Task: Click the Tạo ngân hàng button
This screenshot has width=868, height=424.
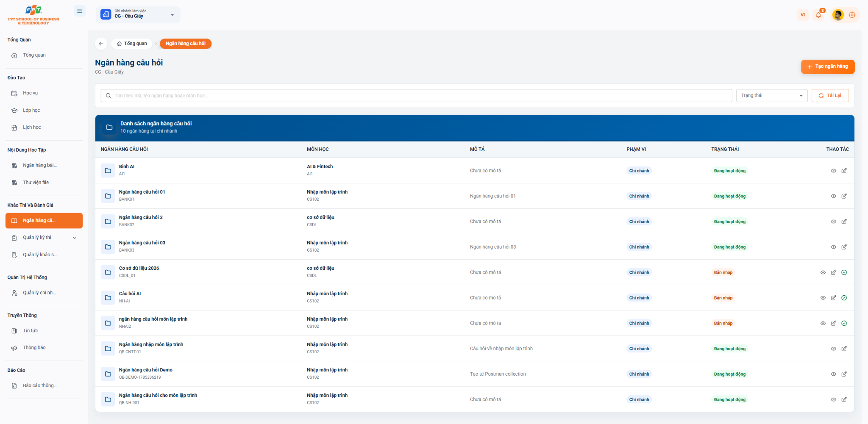Action: tap(827, 67)
